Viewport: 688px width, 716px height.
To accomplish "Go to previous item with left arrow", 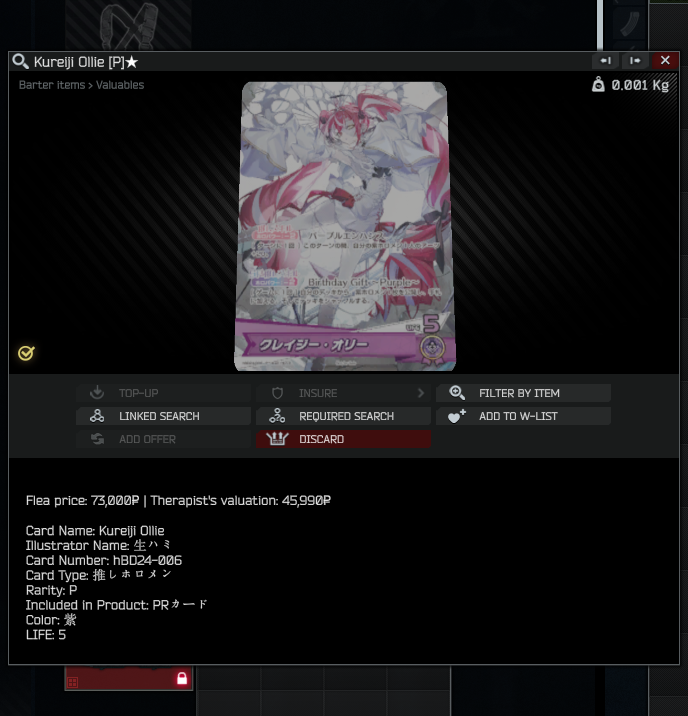I will 605,61.
